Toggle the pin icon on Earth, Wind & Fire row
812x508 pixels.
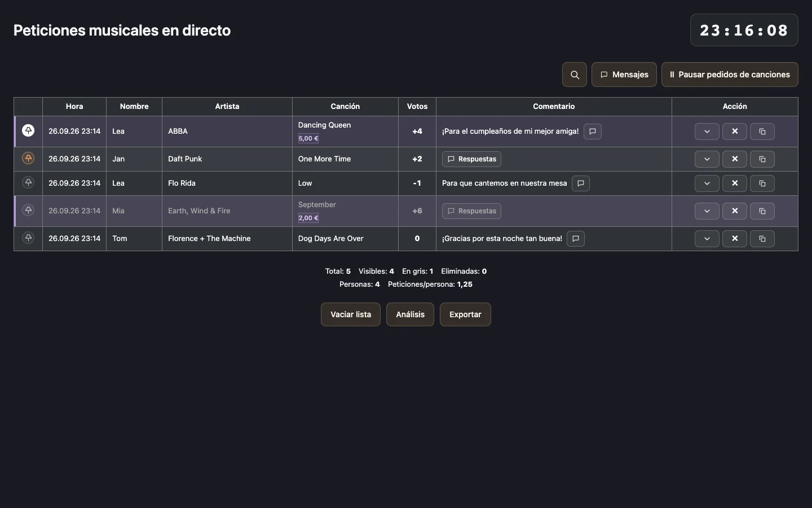point(28,210)
